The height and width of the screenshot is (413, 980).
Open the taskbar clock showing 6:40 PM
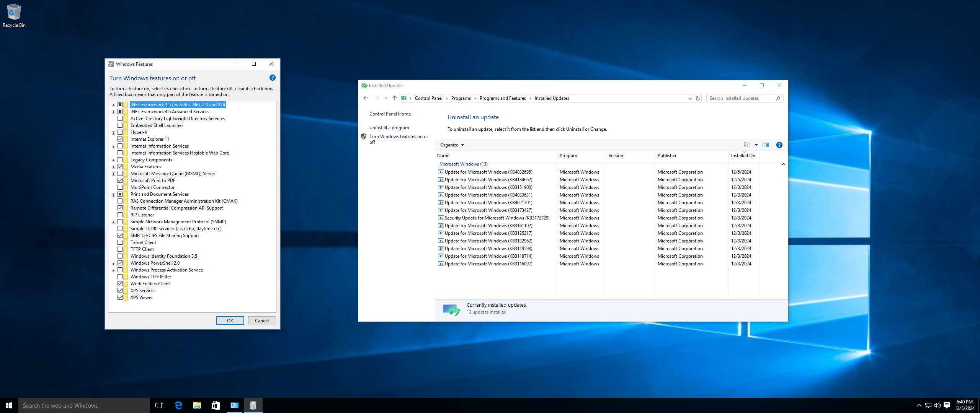965,405
